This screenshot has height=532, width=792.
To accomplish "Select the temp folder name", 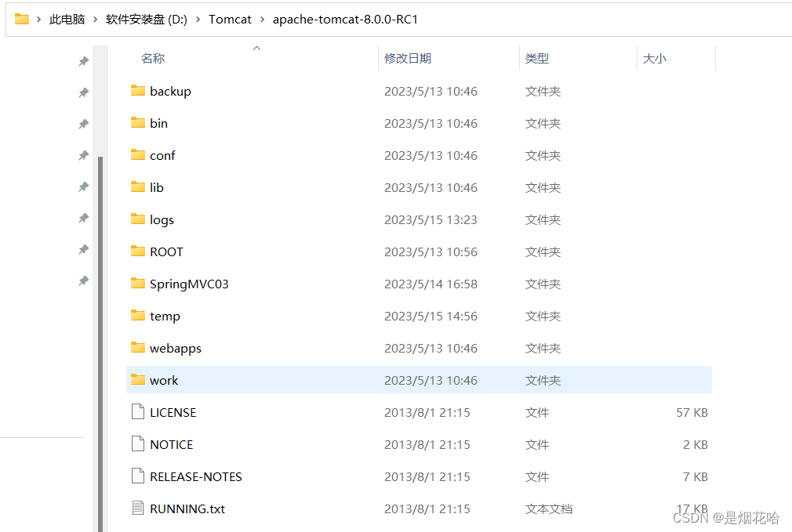I will click(165, 317).
